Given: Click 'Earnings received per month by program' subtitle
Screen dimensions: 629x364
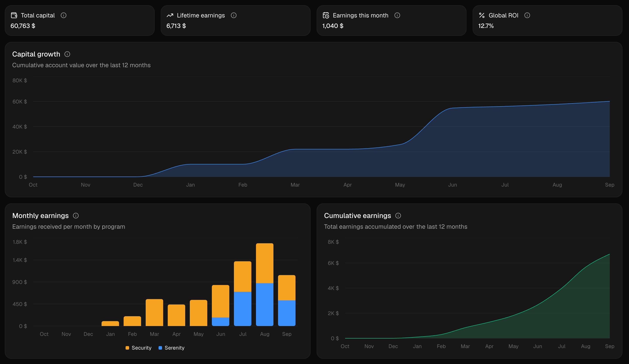Looking at the screenshot, I should click(69, 227).
